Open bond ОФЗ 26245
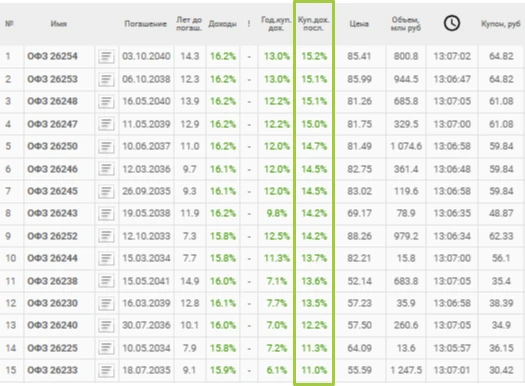525x386 pixels. (x=52, y=191)
